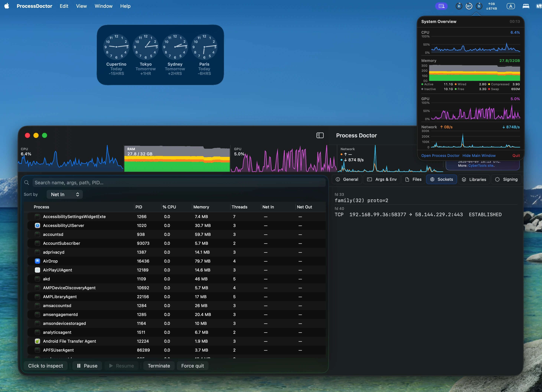This screenshot has width=542, height=392.
Task: Open the Help menu
Action: click(x=125, y=6)
